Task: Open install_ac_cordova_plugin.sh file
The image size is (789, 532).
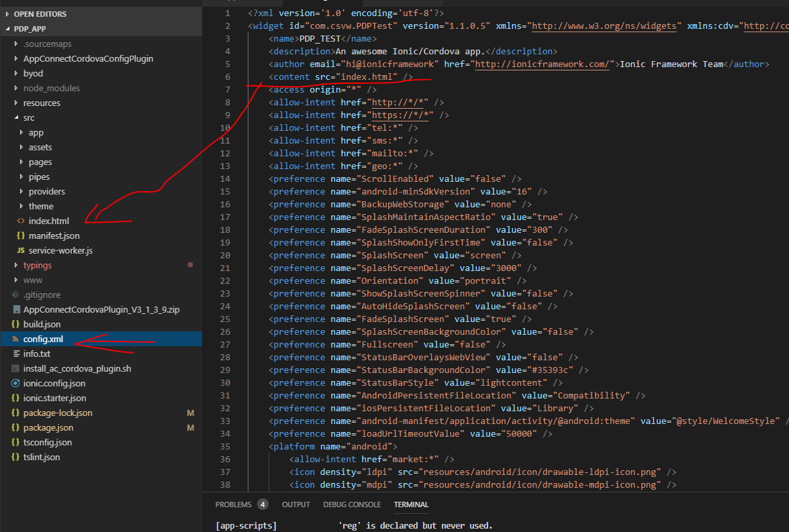Action: pyautogui.click(x=77, y=368)
